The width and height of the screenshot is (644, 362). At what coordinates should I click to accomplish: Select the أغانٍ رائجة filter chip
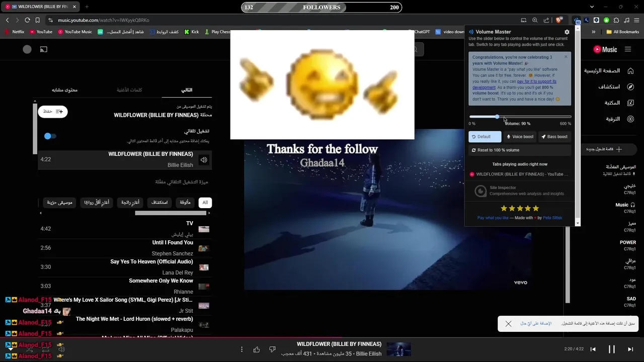[130, 202]
